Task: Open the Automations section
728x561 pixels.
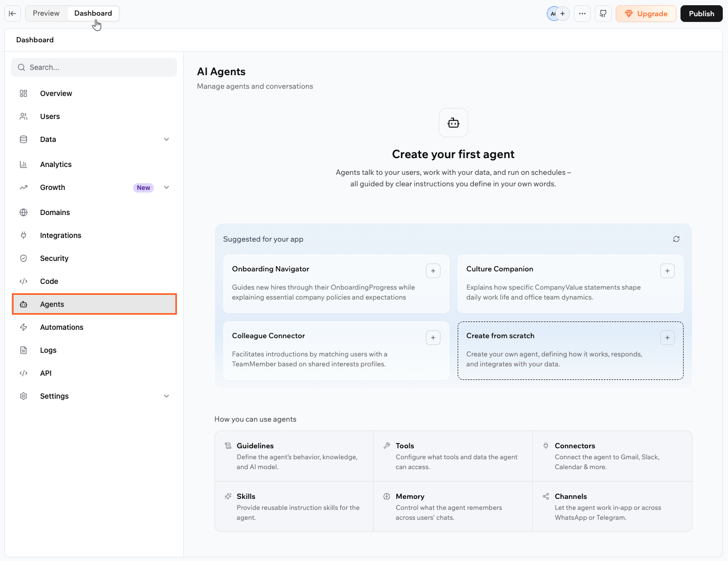Action: click(94, 327)
